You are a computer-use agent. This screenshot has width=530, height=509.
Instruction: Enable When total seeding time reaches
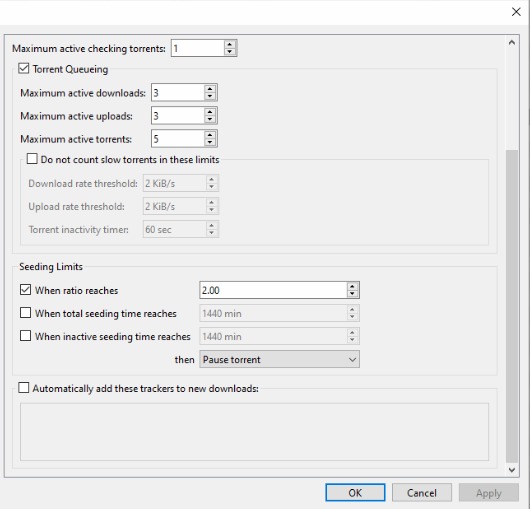click(25, 313)
